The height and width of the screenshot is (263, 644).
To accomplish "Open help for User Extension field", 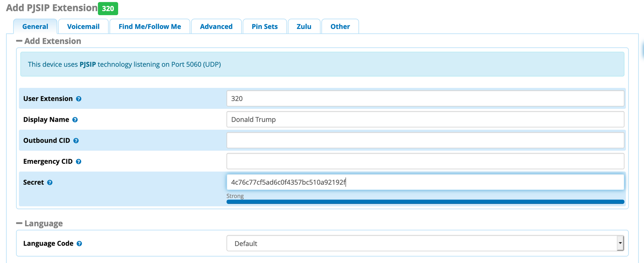I will tap(79, 99).
